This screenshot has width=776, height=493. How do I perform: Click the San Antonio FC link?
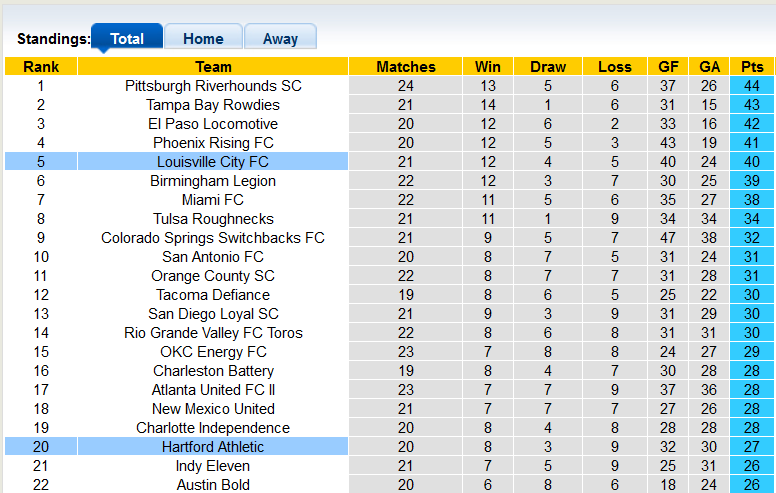pos(213,257)
